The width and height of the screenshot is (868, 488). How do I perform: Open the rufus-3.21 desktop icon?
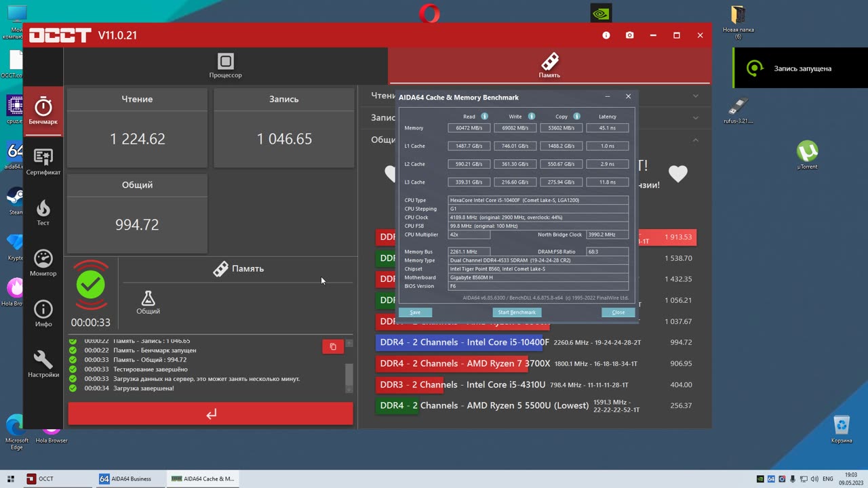point(738,110)
